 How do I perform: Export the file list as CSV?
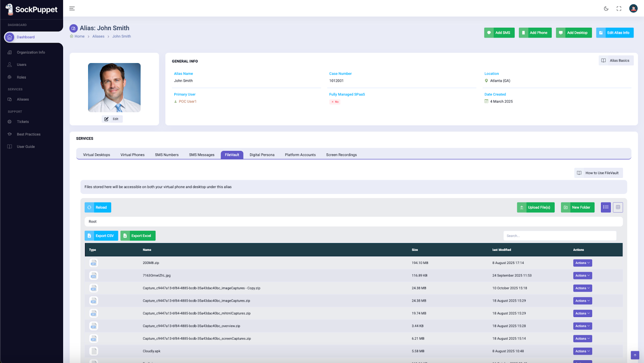tap(101, 236)
